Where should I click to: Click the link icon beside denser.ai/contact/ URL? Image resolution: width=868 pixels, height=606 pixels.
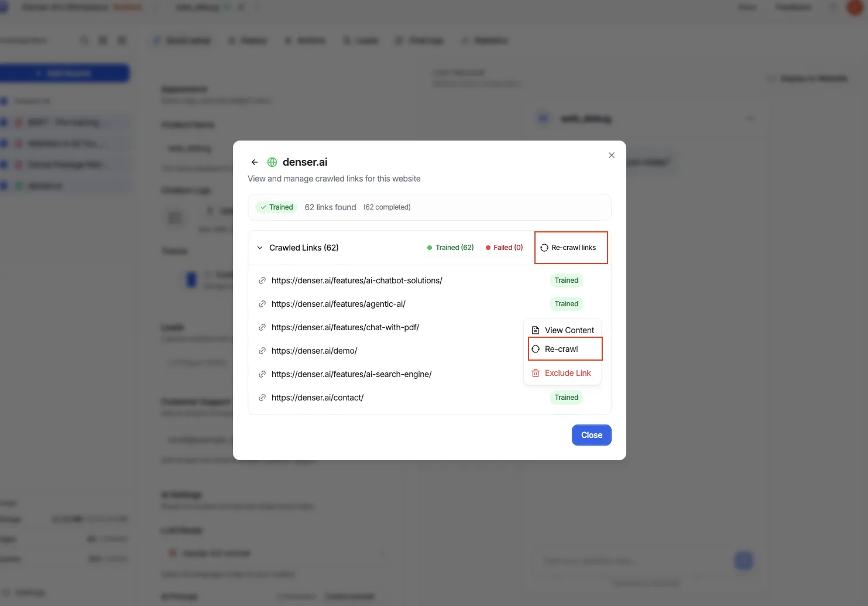[x=262, y=398]
